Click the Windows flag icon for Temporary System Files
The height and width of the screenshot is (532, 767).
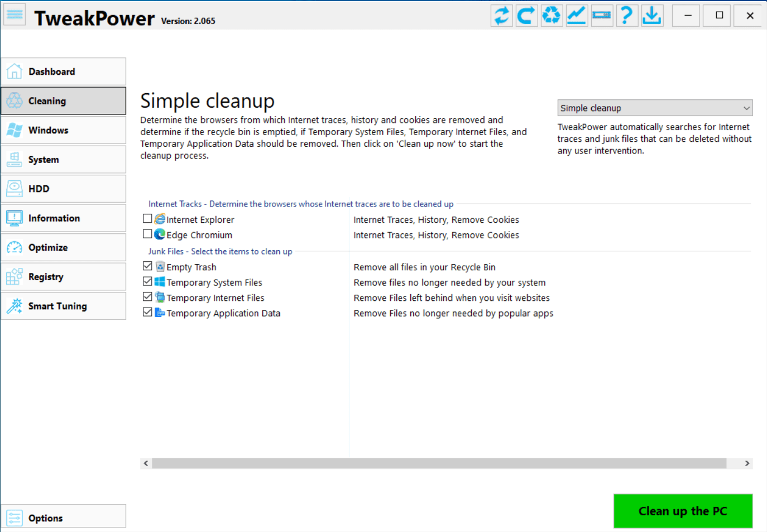[x=160, y=282]
